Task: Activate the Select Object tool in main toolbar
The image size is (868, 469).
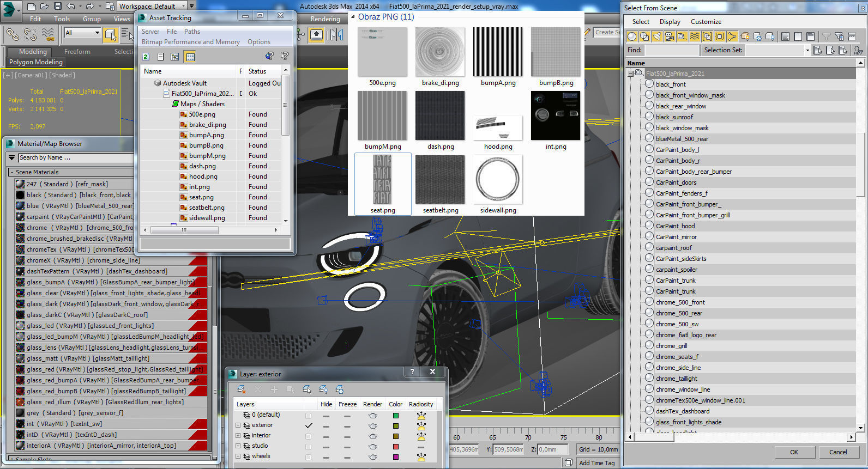Action: coord(111,34)
